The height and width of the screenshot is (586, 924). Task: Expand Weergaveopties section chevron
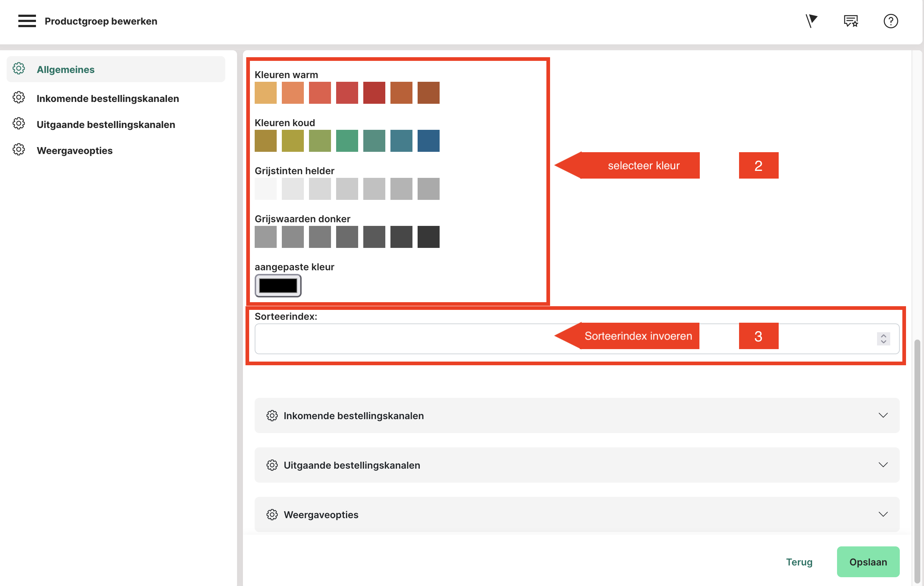[x=883, y=514]
